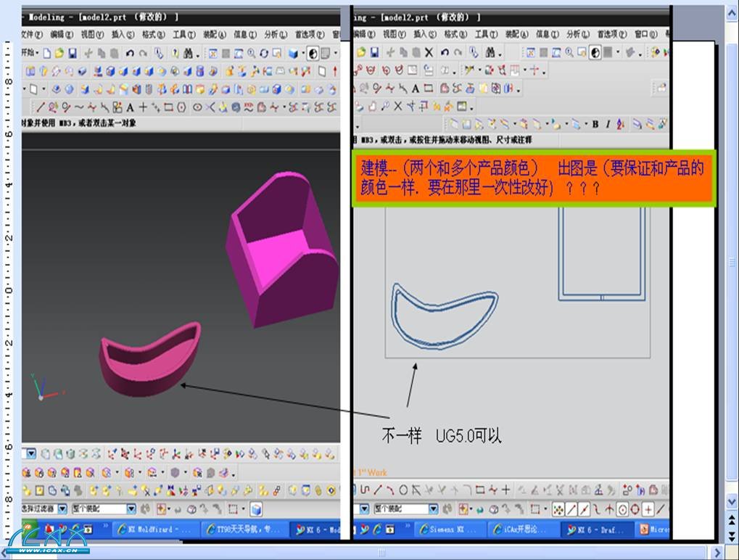739x560 pixels.
Task: Select Text 'A' tool in Modeling curve toolbar
Action: (130, 107)
